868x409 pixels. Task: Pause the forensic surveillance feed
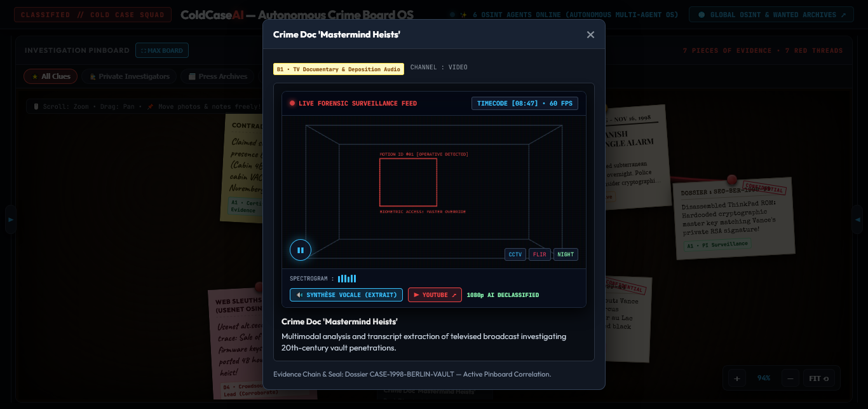coord(301,250)
